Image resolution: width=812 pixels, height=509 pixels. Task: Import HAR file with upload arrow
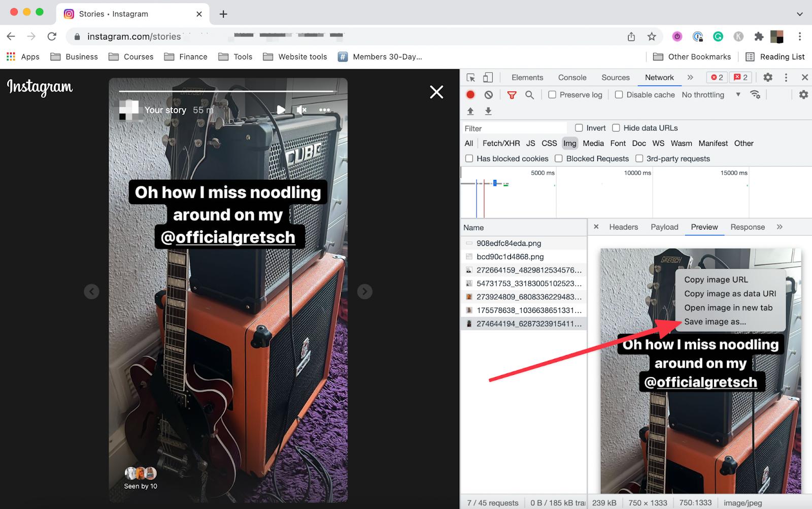470,111
